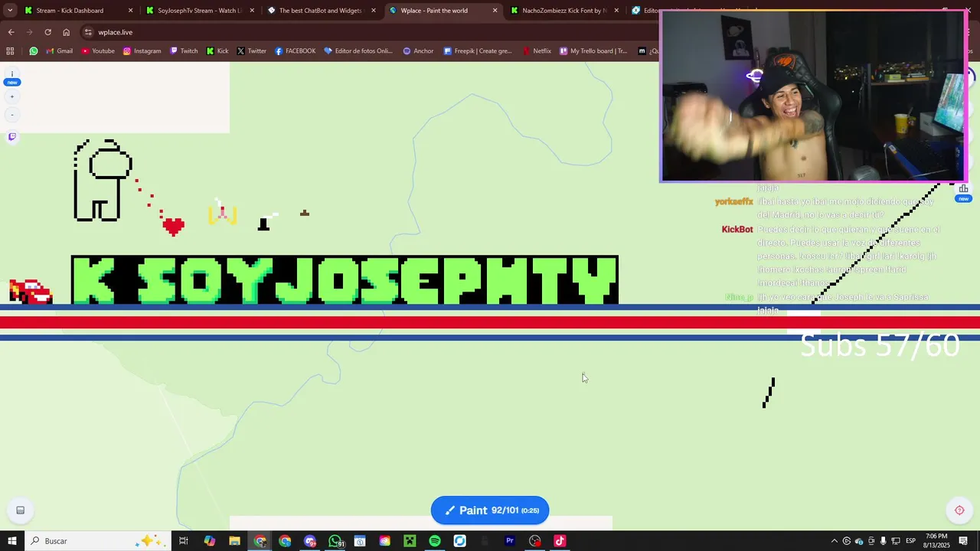The height and width of the screenshot is (551, 980).
Task: Click the locate-me target icon at bottom right
Action: (959, 510)
